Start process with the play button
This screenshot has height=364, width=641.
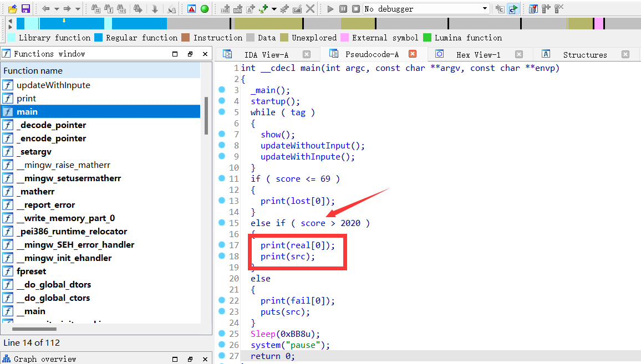click(330, 9)
